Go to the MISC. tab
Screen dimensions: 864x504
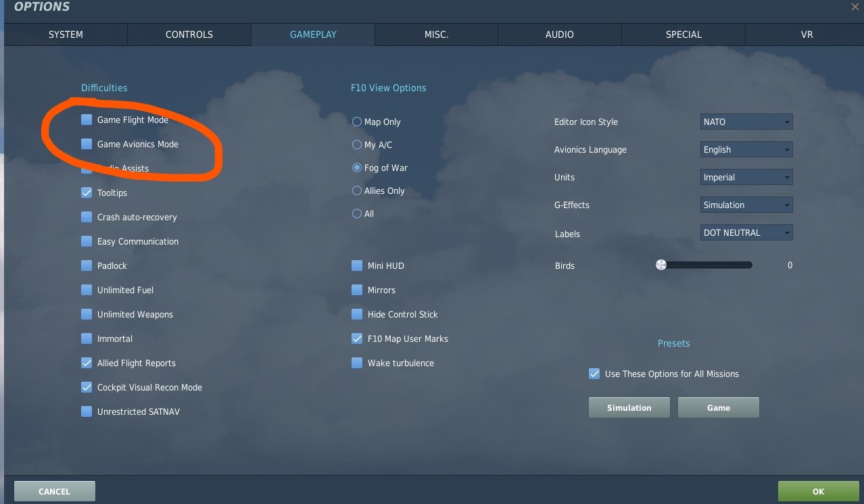tap(437, 34)
